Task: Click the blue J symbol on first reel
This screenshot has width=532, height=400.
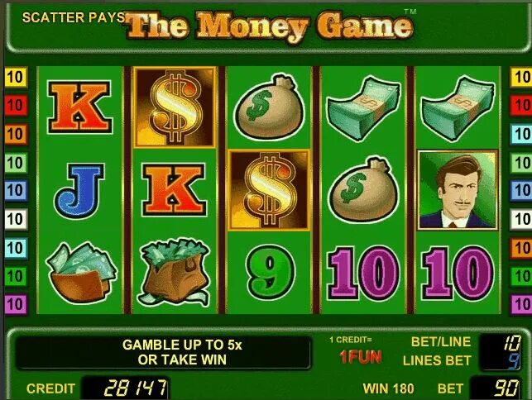Action: click(79, 191)
